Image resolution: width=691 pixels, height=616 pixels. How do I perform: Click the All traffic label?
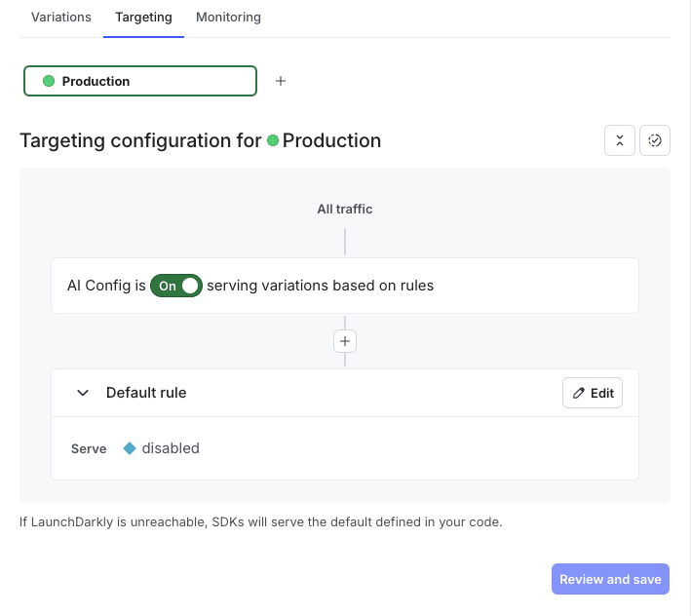pos(345,209)
